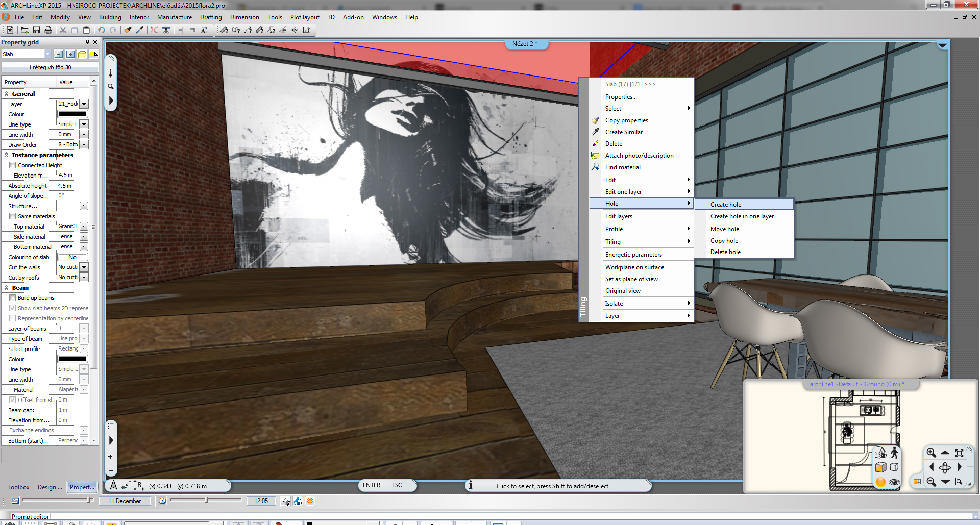Toggle the Colouring of slab 'No' button

coord(72,257)
